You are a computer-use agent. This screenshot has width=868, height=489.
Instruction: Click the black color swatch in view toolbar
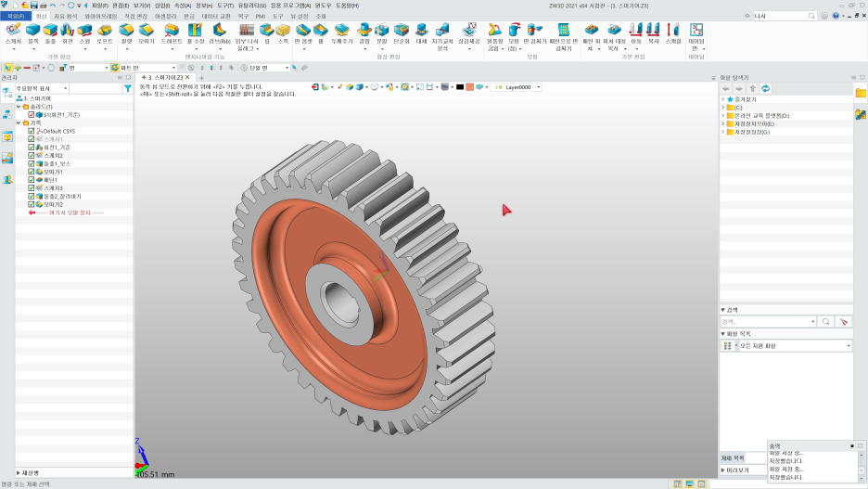[459, 87]
